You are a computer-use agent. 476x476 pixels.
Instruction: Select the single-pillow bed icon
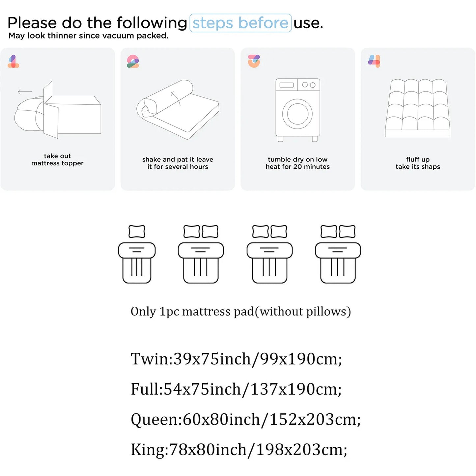tap(137, 254)
